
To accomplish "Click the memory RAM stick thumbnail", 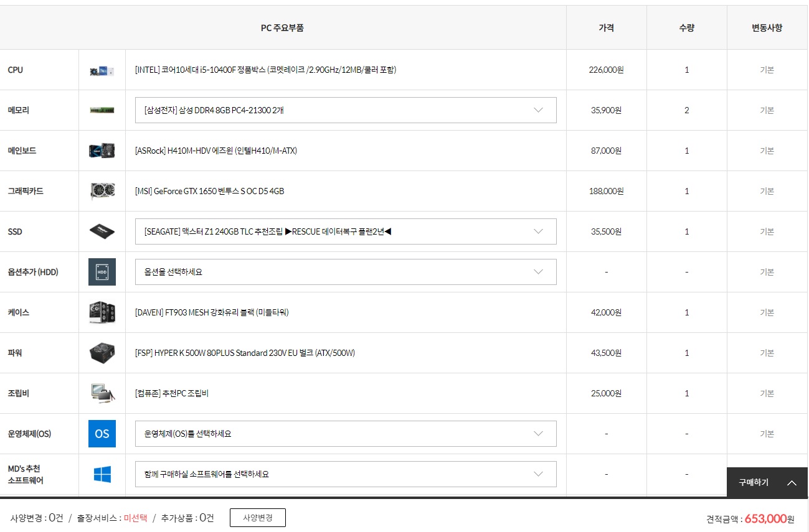I will point(102,110).
